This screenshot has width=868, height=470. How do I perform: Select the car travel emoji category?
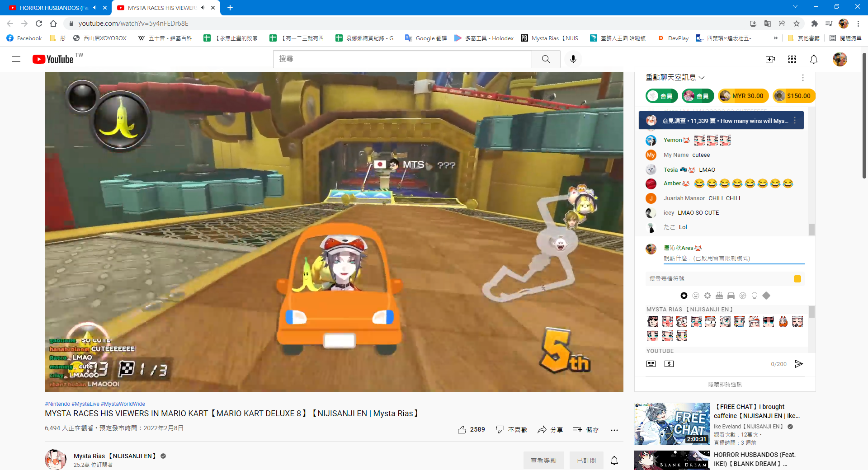pyautogui.click(x=731, y=296)
